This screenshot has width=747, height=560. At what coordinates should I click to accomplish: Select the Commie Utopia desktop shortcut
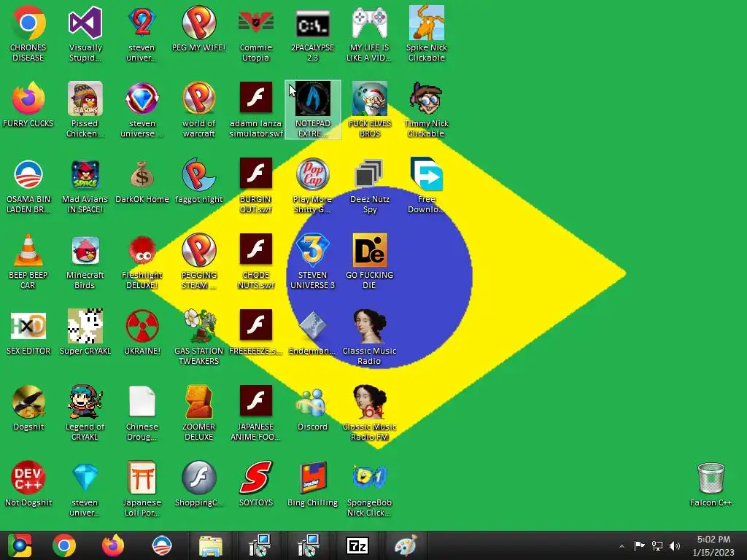(256, 34)
